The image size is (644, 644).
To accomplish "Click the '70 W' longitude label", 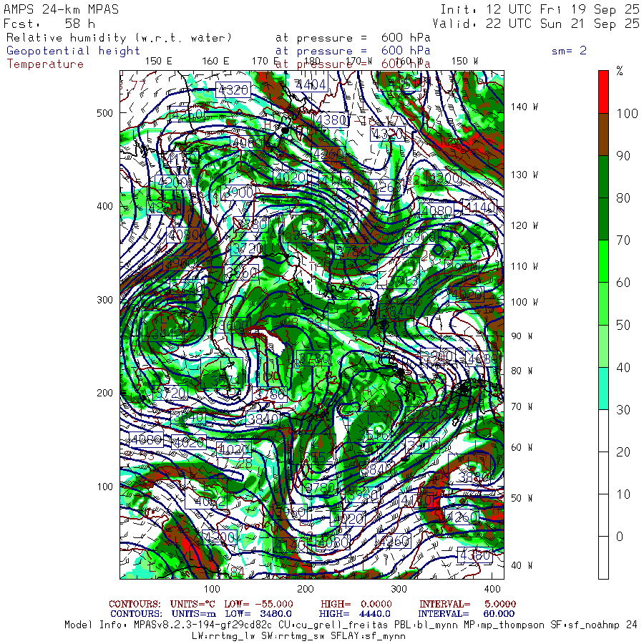I will 522,406.
